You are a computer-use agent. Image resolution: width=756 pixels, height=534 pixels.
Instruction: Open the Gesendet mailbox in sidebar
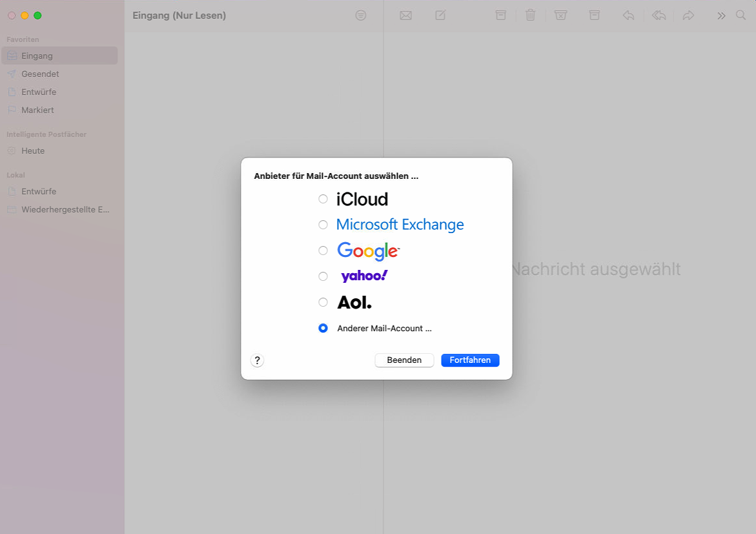(40, 74)
